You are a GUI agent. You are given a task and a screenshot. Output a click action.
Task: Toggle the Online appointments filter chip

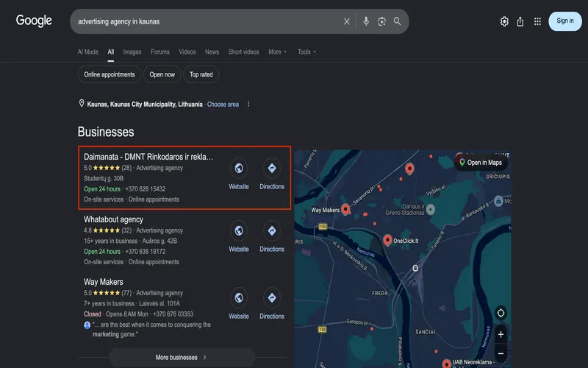(109, 74)
